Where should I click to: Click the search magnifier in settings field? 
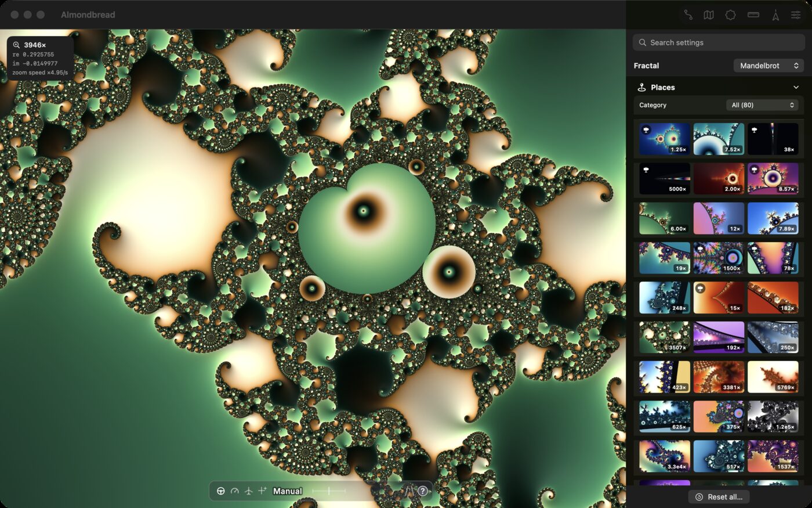pyautogui.click(x=643, y=42)
